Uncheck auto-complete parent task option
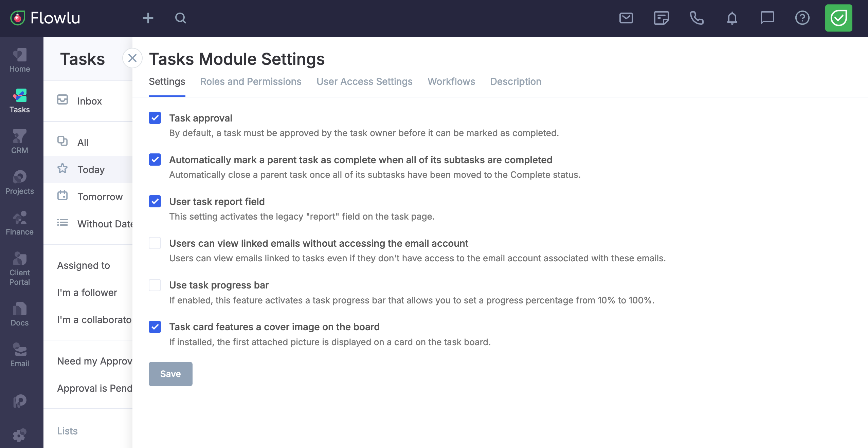The height and width of the screenshot is (448, 868). 155,160
